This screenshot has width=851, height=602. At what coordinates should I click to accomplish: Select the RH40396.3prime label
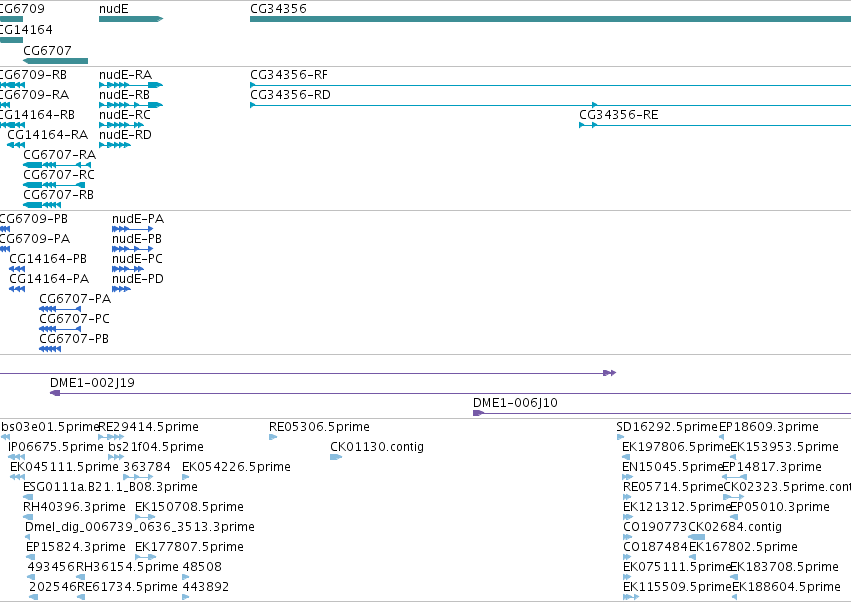tap(74, 507)
